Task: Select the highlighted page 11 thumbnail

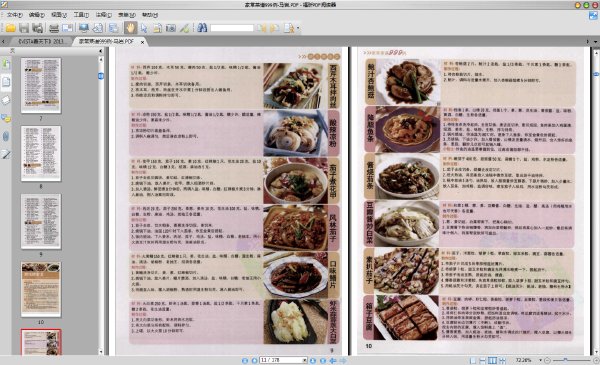Action: pos(41,342)
